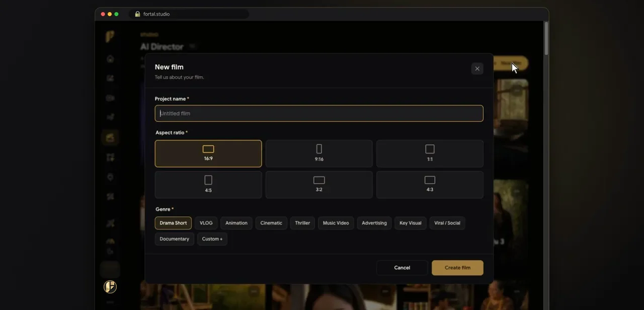Select the Advertising genre chip
This screenshot has height=310, width=644.
[374, 223]
